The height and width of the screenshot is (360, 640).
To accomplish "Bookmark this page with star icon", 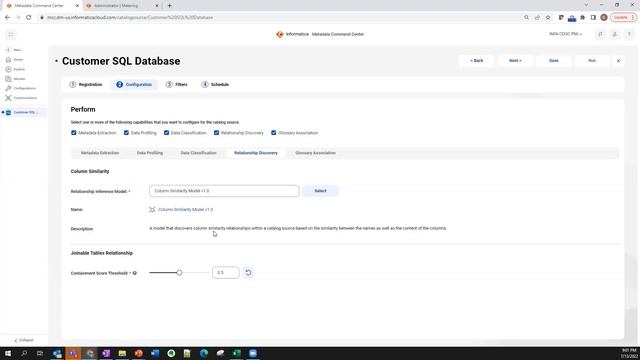I will pos(548,18).
